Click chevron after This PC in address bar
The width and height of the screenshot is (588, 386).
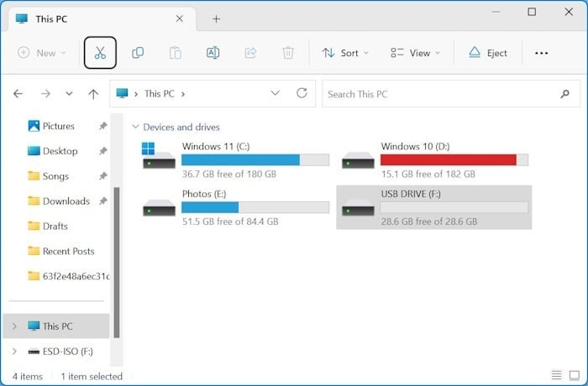click(183, 94)
